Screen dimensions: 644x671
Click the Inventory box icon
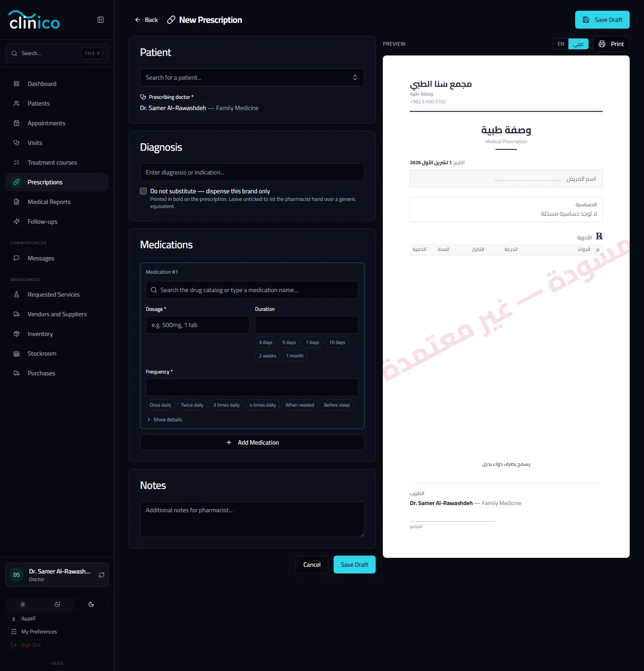pos(17,334)
